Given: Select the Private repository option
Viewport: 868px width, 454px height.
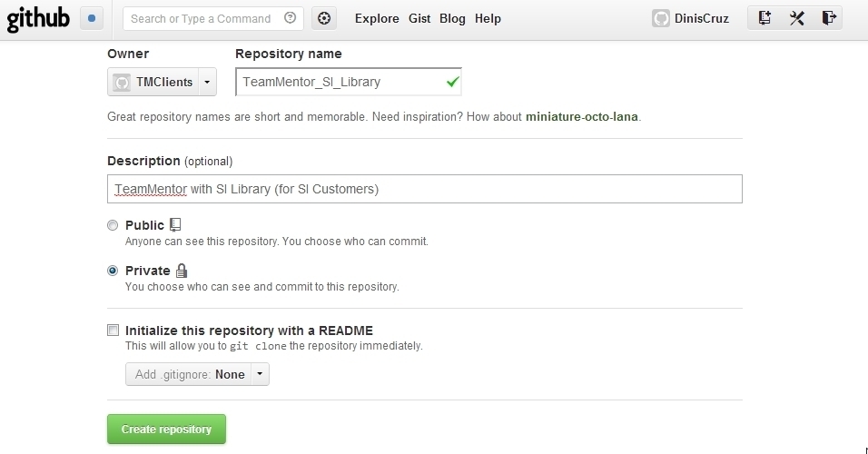Looking at the screenshot, I should tap(113, 271).
